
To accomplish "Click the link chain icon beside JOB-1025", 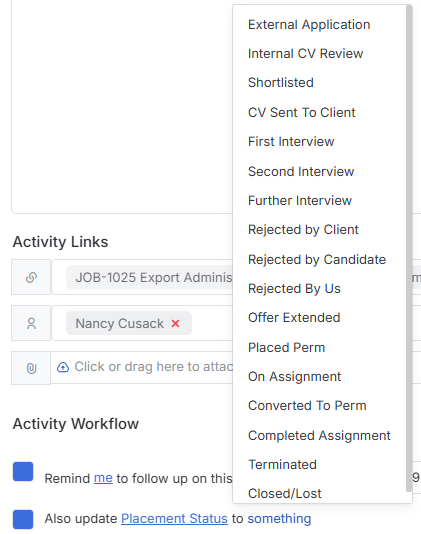I will tap(31, 277).
